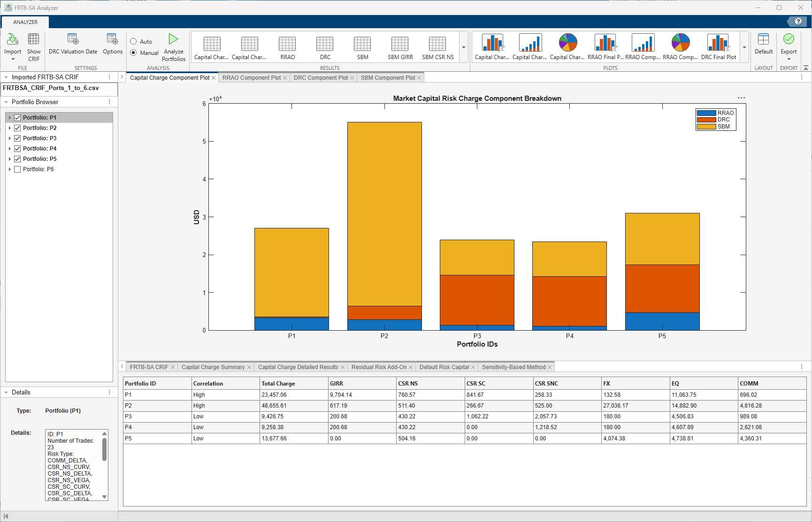Open Portfolio Browser panel options menu

[x=109, y=102]
